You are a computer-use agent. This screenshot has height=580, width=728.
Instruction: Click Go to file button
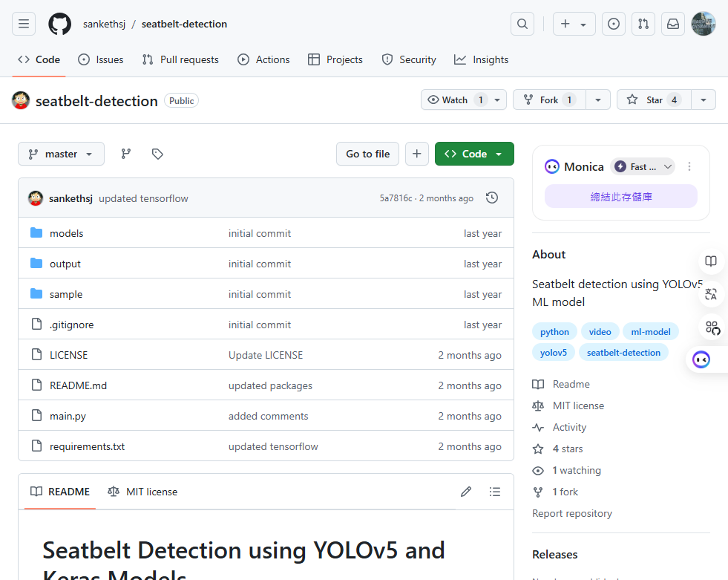(368, 154)
